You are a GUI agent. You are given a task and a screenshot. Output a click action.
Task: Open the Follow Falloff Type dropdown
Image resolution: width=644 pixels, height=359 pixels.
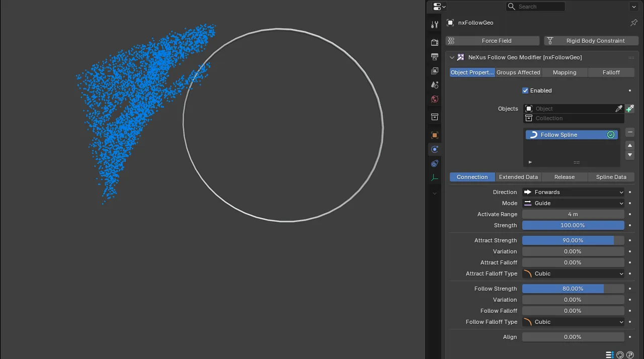pos(573,322)
